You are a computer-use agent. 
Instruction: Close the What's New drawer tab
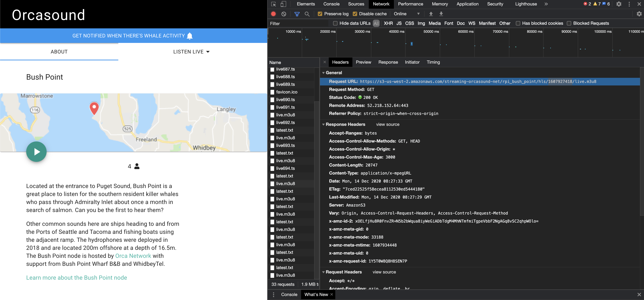[x=332, y=295]
